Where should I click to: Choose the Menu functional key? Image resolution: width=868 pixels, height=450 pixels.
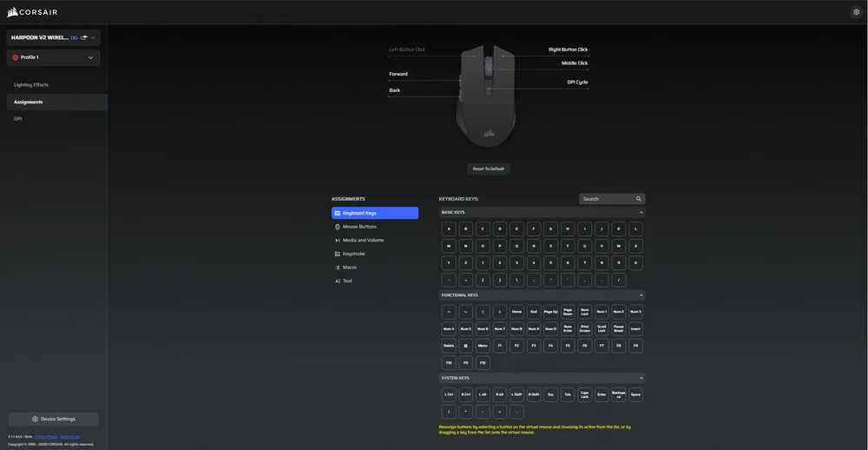coord(483,345)
